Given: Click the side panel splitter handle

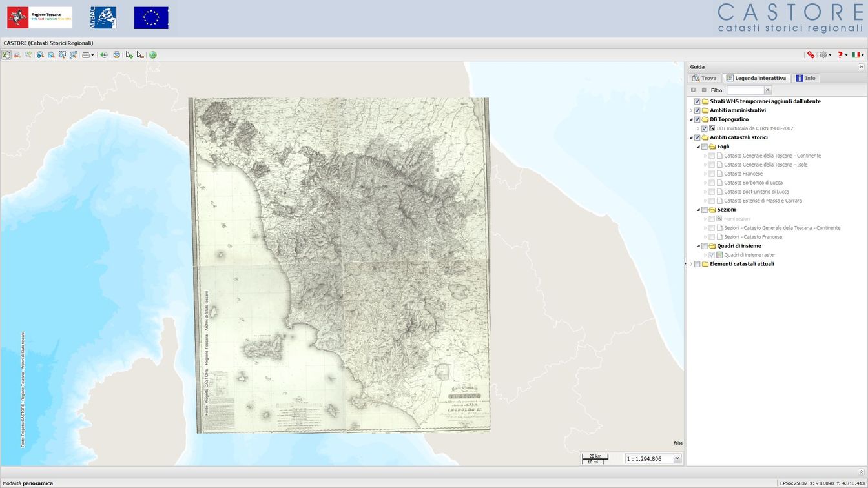Looking at the screenshot, I should [685, 263].
